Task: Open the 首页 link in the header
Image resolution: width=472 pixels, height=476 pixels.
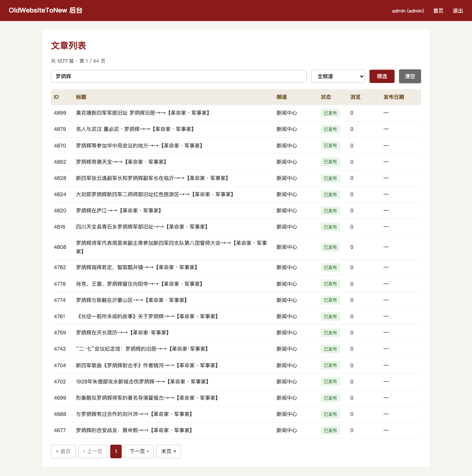Action: pos(438,11)
